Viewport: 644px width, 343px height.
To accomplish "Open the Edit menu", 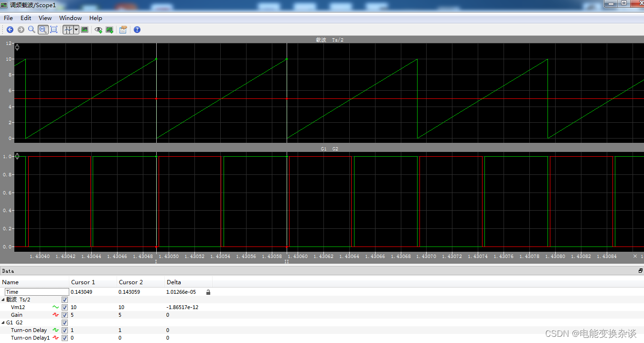I will click(26, 18).
